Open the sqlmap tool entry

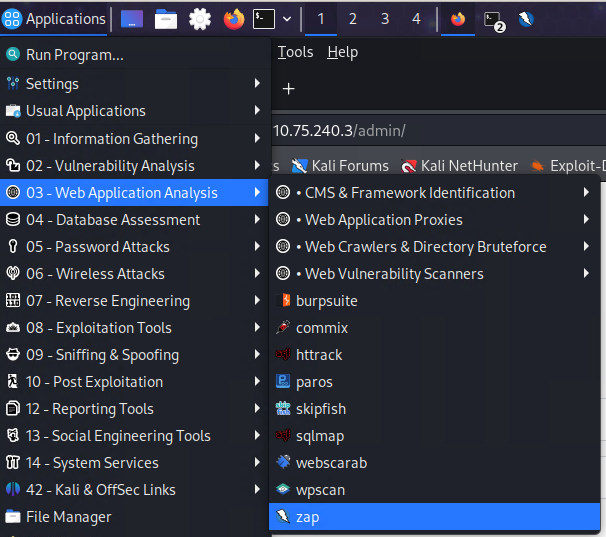click(x=322, y=436)
